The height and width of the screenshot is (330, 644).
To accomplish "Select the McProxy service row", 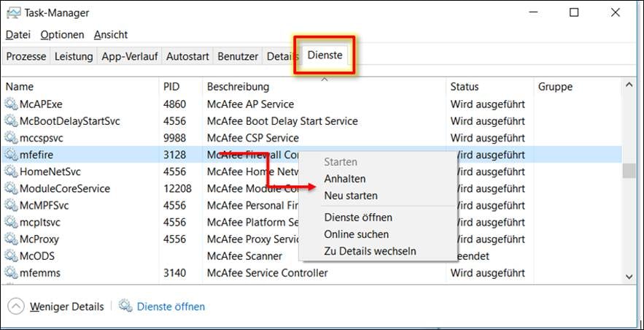I will [311, 239].
